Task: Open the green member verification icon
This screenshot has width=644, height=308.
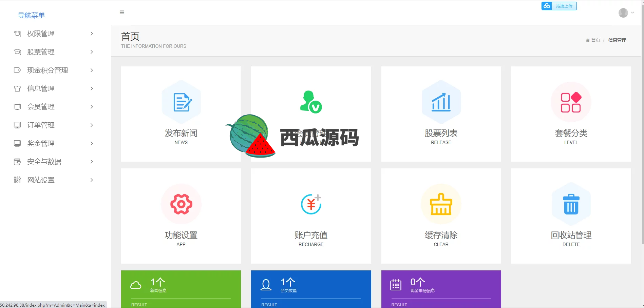Action: 311,102
